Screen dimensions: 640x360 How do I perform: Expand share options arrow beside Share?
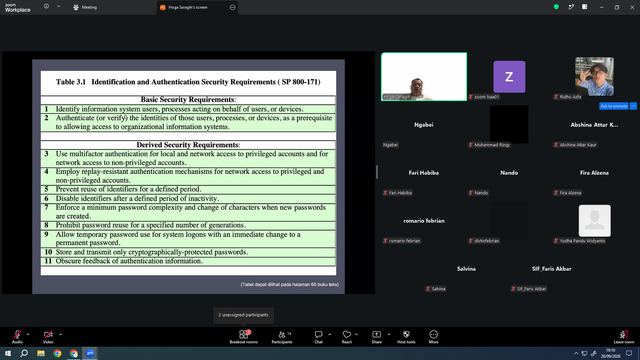[x=389, y=334]
